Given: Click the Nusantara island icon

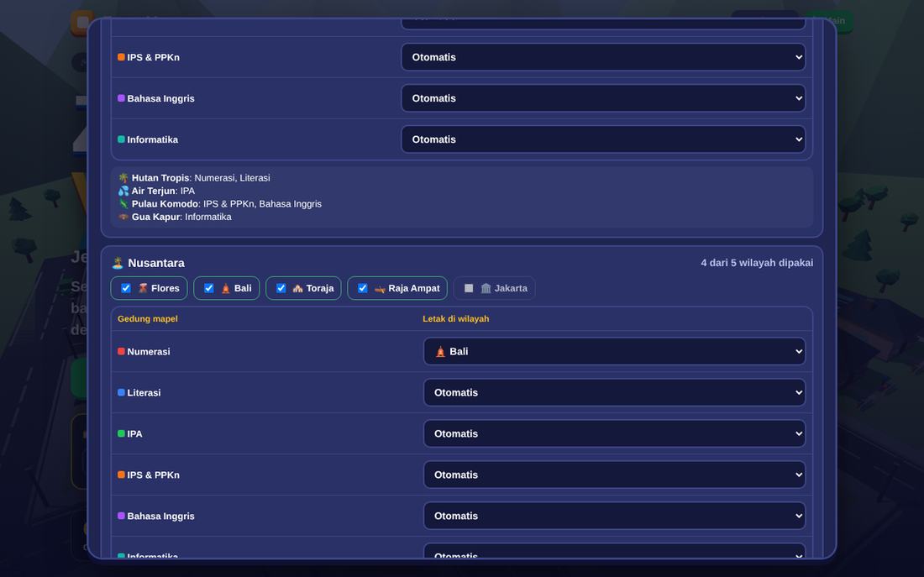Looking at the screenshot, I should pos(118,263).
